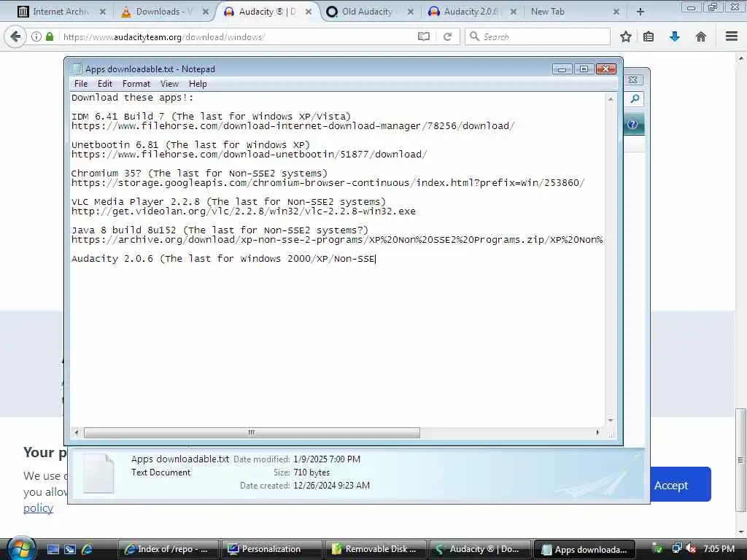Switch to Audacity Do... taskbar window
Viewport: 747px width, 560px height.
[479, 549]
